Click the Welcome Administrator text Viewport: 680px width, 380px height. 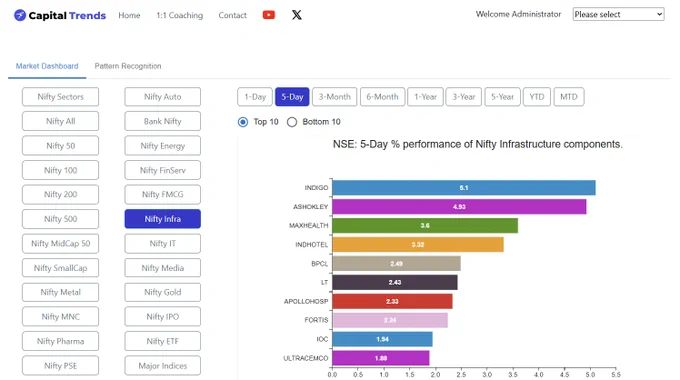point(518,14)
